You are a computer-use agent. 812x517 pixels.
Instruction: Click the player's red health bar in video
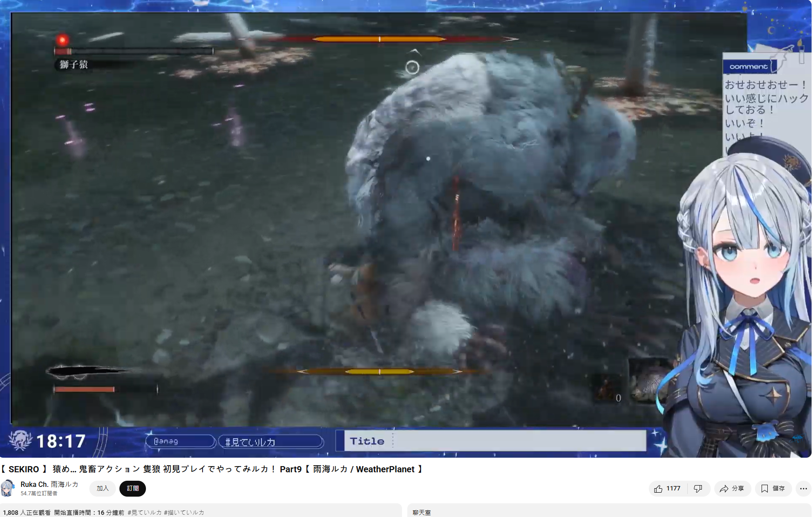point(84,390)
